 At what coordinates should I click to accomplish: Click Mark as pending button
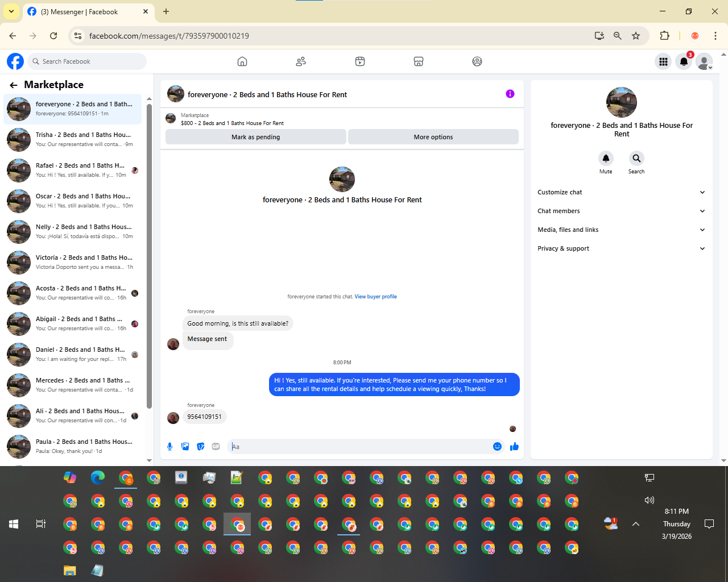pyautogui.click(x=255, y=137)
